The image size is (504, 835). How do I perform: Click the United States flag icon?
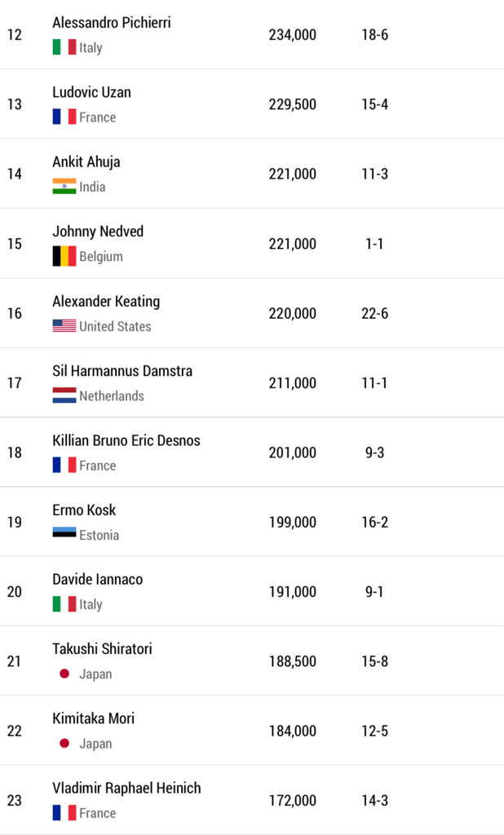tap(64, 326)
